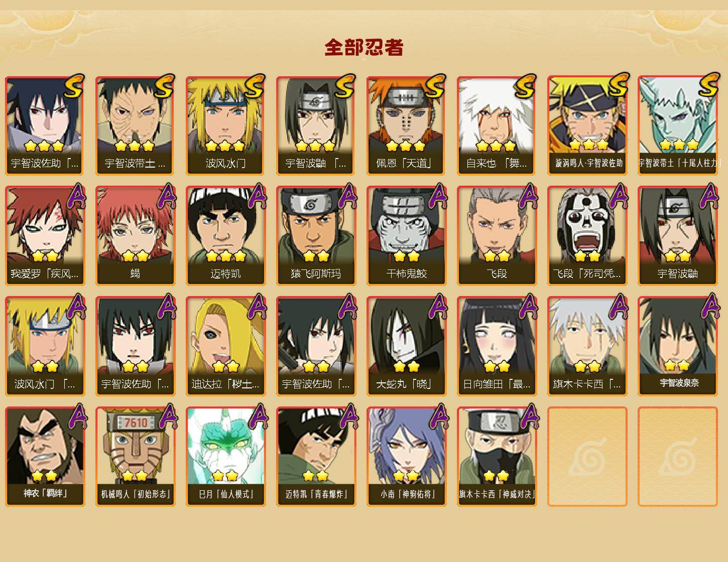Choose the 蝎 ninja card
Viewport: 728px width, 562px height.
[135, 236]
